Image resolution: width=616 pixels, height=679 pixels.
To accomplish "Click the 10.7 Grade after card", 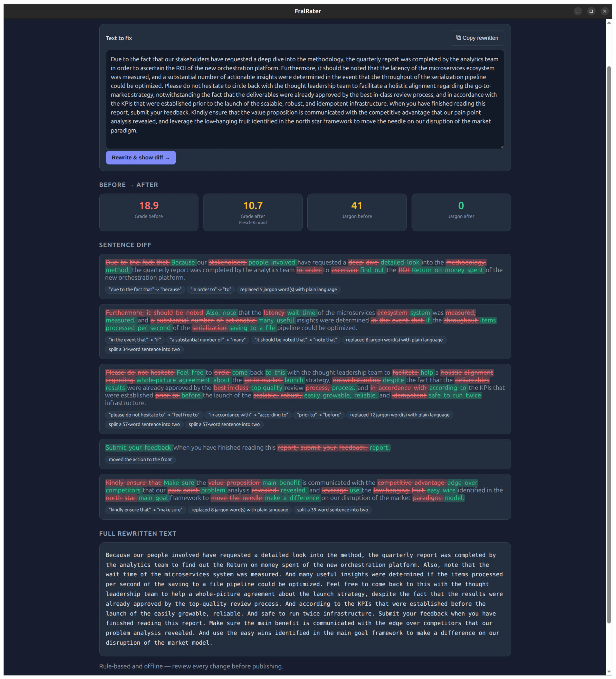I will (253, 212).
